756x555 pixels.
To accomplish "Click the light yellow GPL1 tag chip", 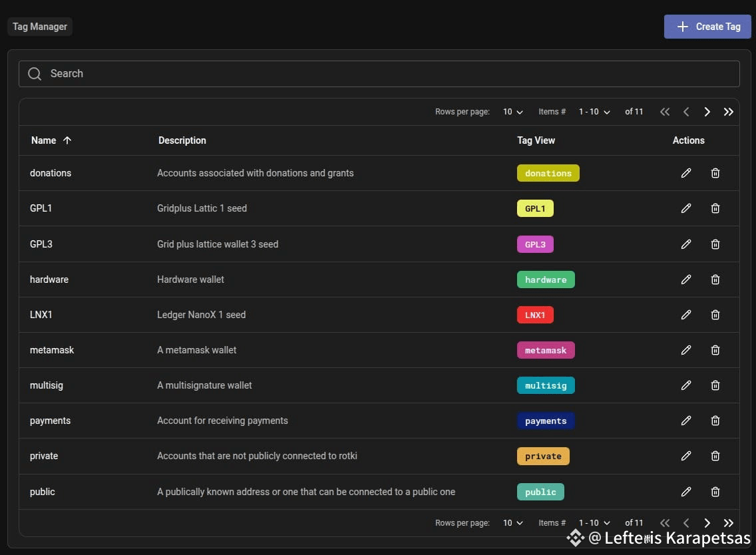I will pos(535,208).
